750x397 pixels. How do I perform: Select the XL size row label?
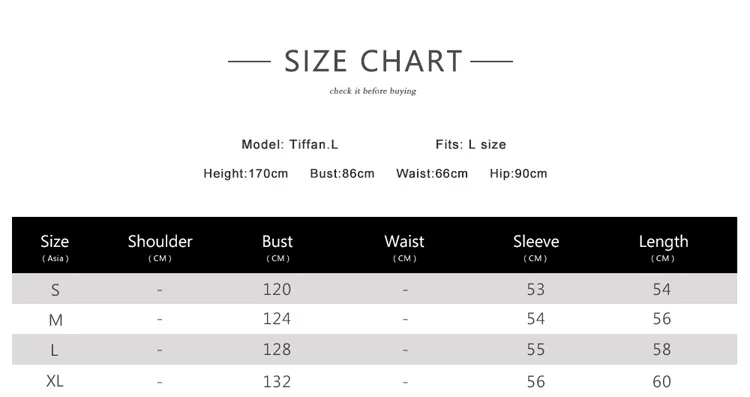tap(55, 381)
